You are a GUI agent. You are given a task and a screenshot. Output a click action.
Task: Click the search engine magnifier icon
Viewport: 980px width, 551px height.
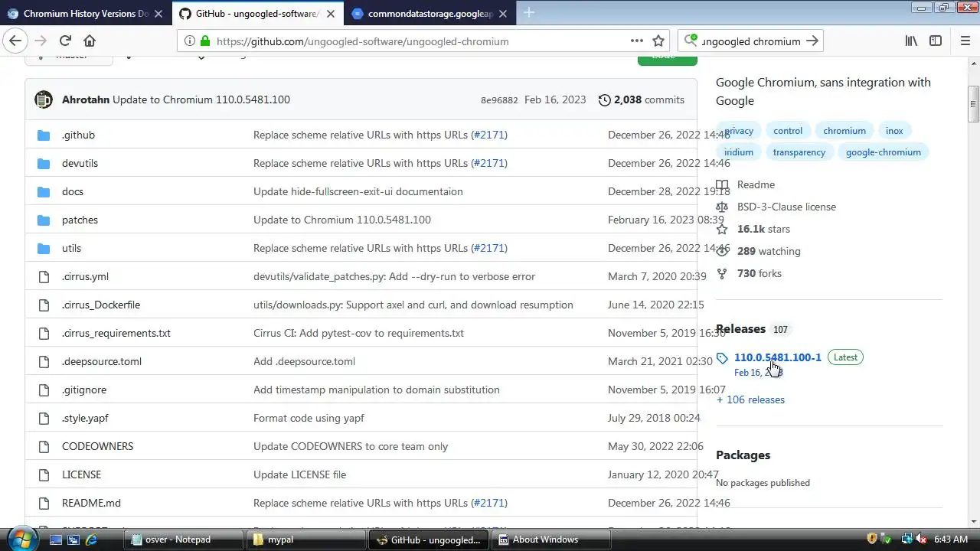pyautogui.click(x=691, y=41)
